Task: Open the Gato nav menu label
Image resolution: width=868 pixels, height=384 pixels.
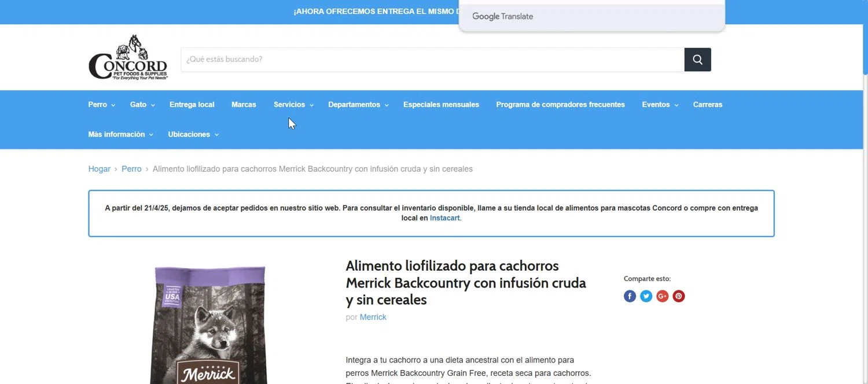Action: (x=138, y=105)
